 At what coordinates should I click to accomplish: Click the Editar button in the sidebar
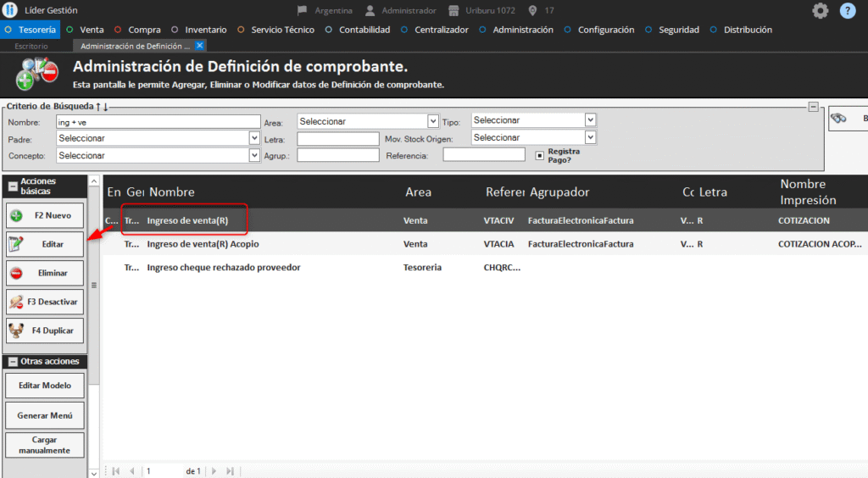[45, 244]
